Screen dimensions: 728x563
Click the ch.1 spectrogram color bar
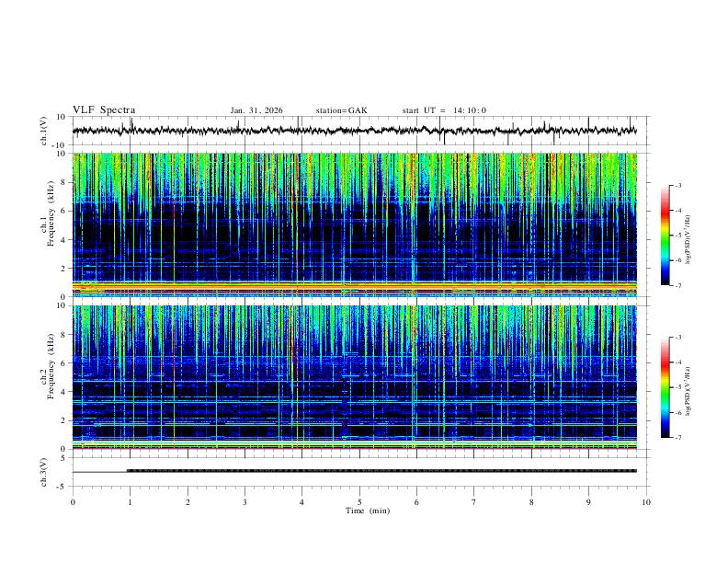pyautogui.click(x=665, y=236)
